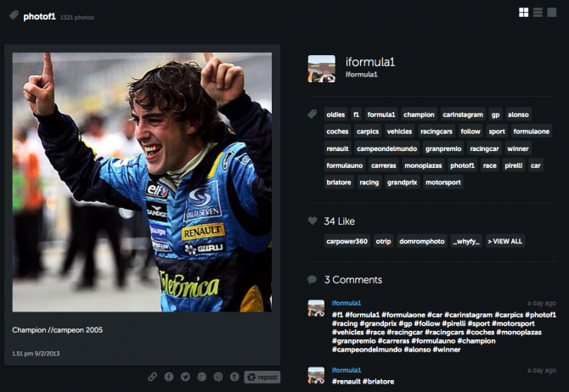This screenshot has width=569, height=392.
Task: Select the car tag
Action: (536, 165)
